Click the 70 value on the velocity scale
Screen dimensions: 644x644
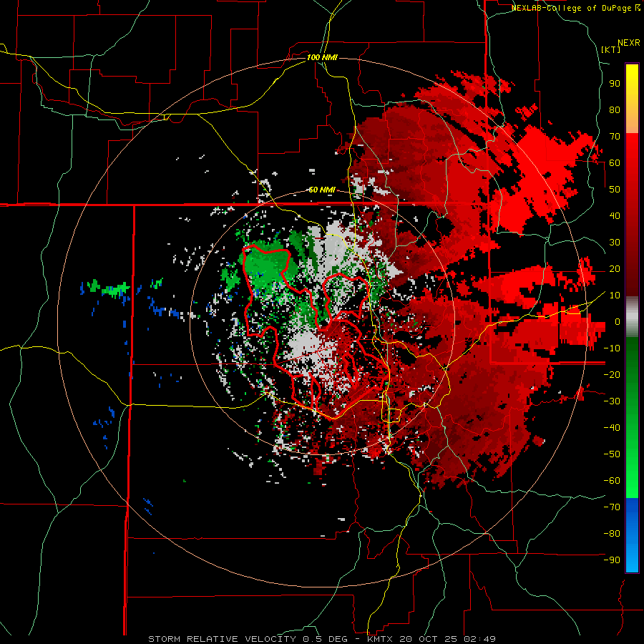point(615,137)
